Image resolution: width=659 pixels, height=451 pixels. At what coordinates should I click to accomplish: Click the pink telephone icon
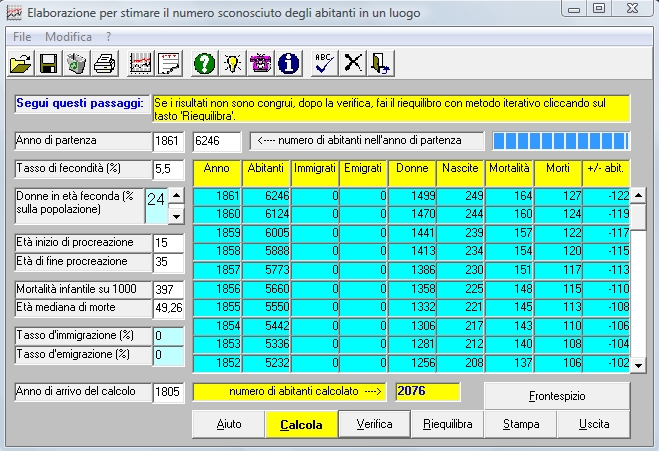pos(260,63)
